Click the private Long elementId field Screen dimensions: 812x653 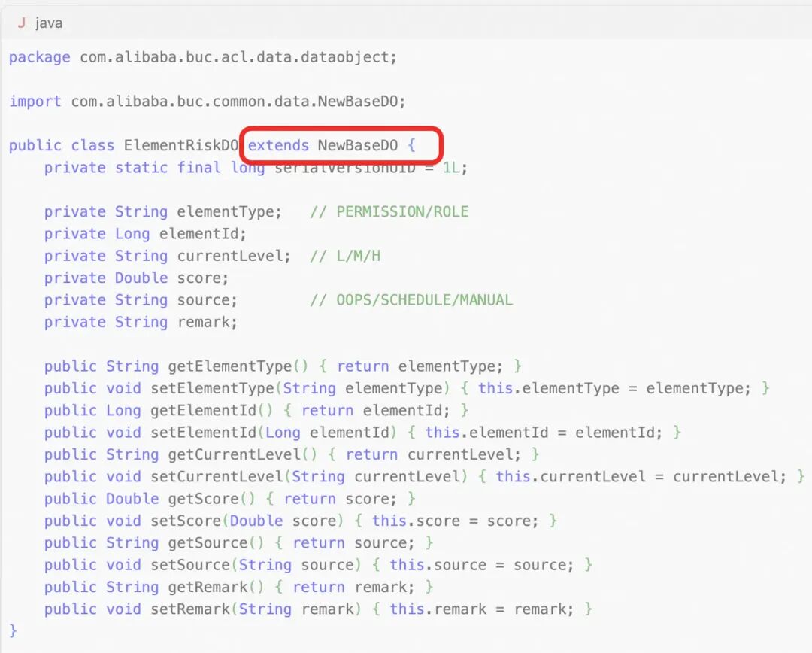point(145,234)
